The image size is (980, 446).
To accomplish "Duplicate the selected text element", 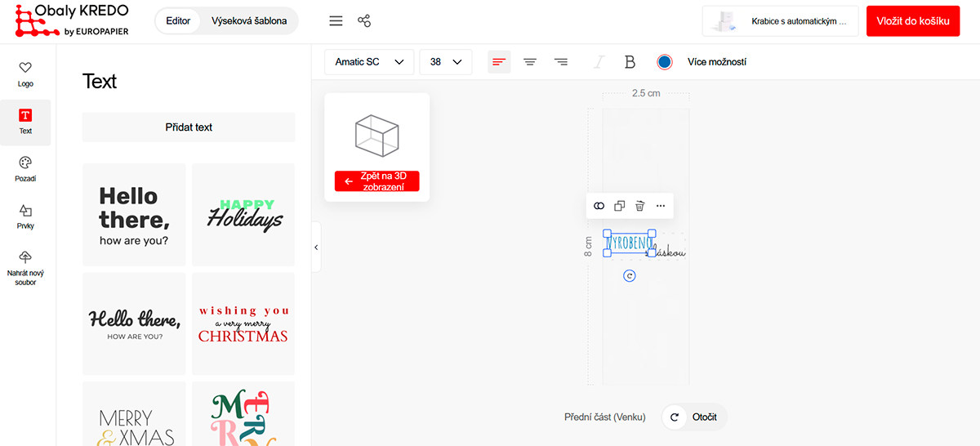I will [x=620, y=206].
